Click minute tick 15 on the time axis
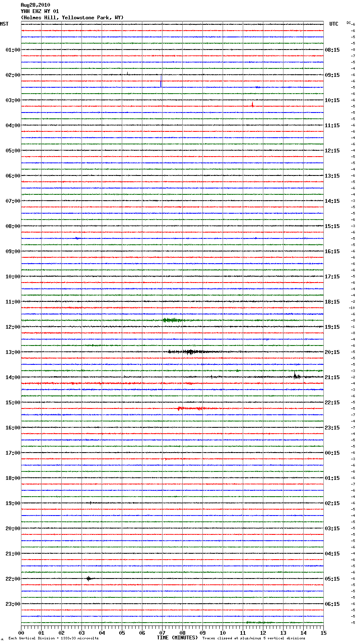The image size is (357, 644). (323, 633)
